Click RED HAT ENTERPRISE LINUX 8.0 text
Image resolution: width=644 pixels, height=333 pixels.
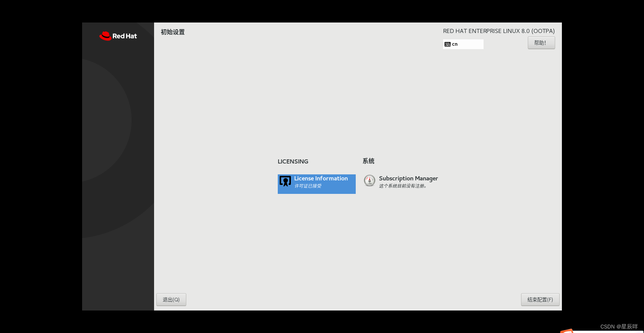(x=499, y=31)
